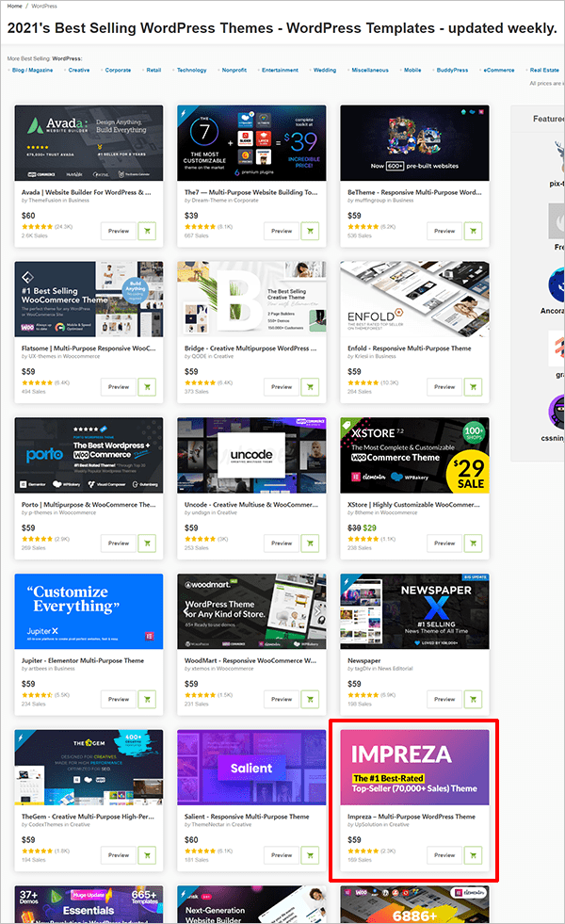Viewport: 565px width, 924px height.
Task: Open Enfold - Responsive Multi-Purpose Theme title
Action: tap(410, 349)
